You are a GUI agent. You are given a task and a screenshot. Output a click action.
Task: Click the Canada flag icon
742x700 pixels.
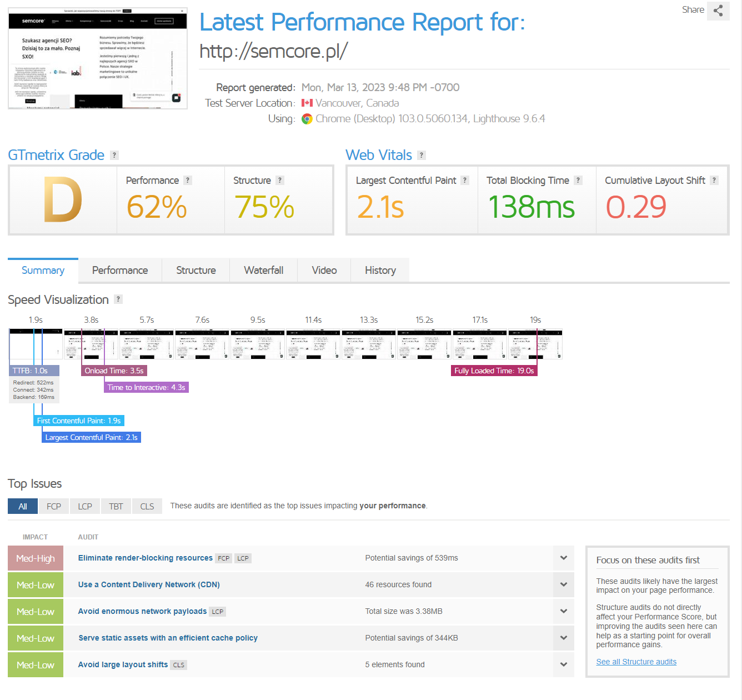click(x=307, y=103)
